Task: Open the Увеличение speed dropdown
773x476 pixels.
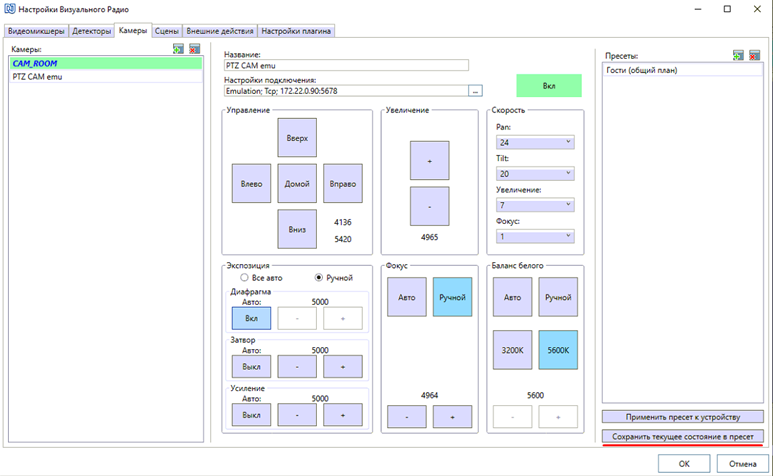Action: pos(535,205)
